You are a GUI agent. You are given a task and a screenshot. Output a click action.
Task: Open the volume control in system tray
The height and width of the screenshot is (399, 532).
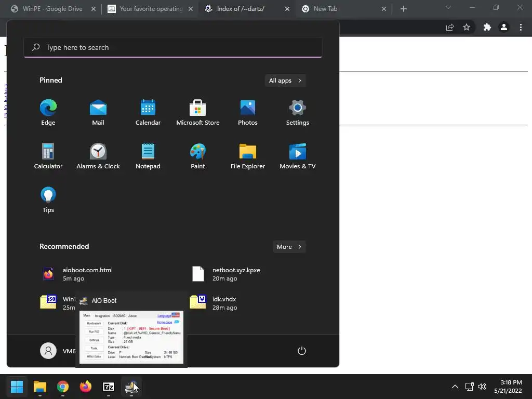pyautogui.click(x=482, y=387)
